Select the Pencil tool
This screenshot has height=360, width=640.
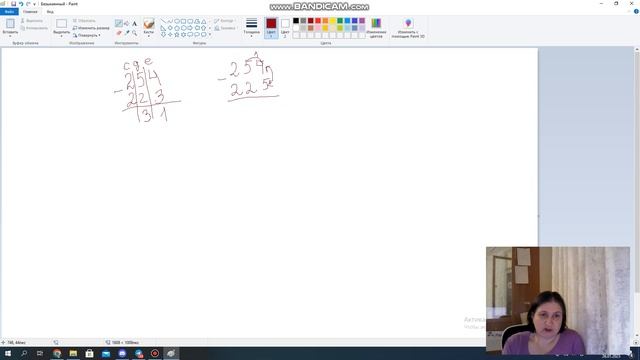pyautogui.click(x=119, y=24)
